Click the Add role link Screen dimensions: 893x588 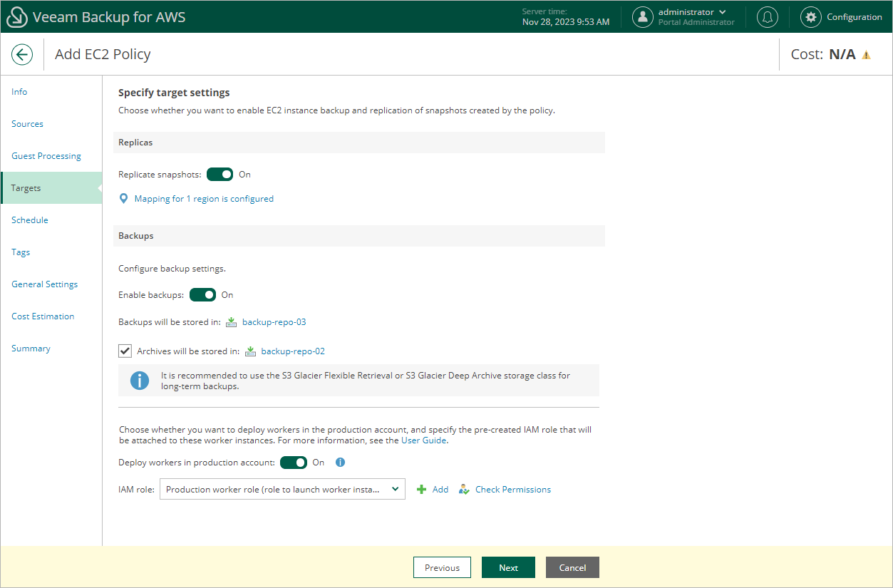pos(440,490)
